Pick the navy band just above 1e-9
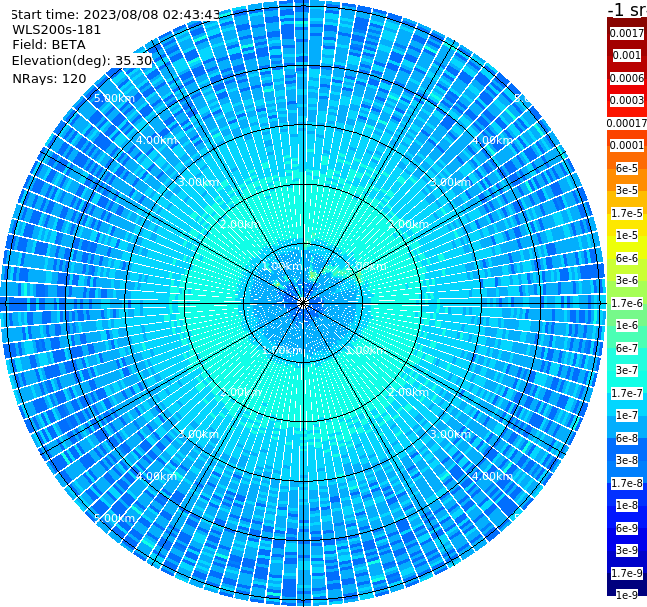 pos(627,584)
